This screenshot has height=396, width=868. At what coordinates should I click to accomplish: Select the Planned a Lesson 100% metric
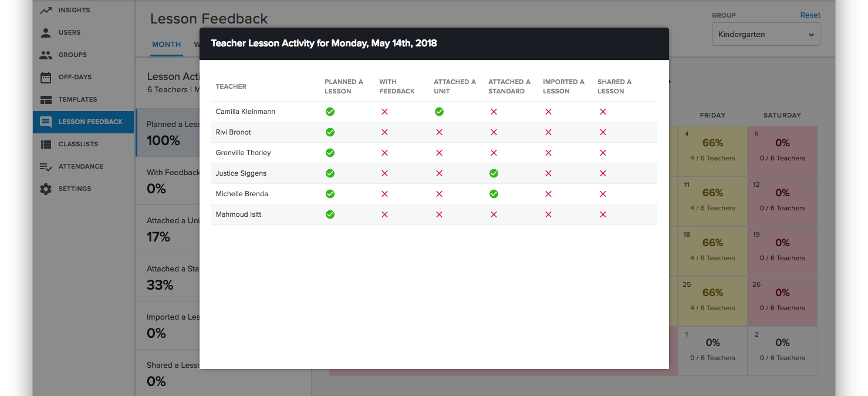[168, 133]
